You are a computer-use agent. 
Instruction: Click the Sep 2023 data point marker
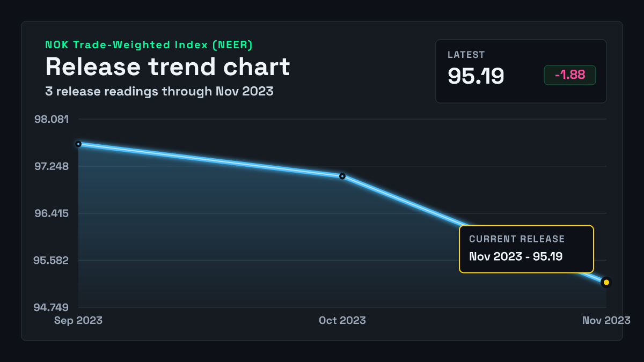(78, 144)
